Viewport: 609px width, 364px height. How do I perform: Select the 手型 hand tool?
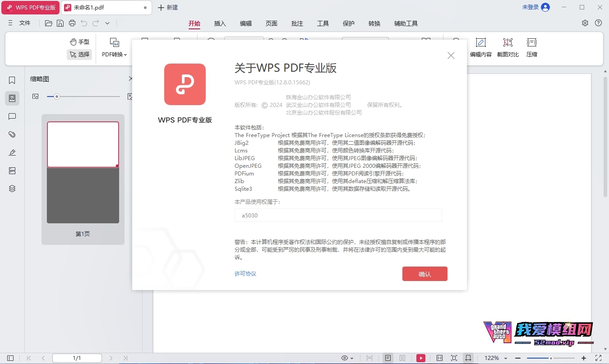(79, 41)
